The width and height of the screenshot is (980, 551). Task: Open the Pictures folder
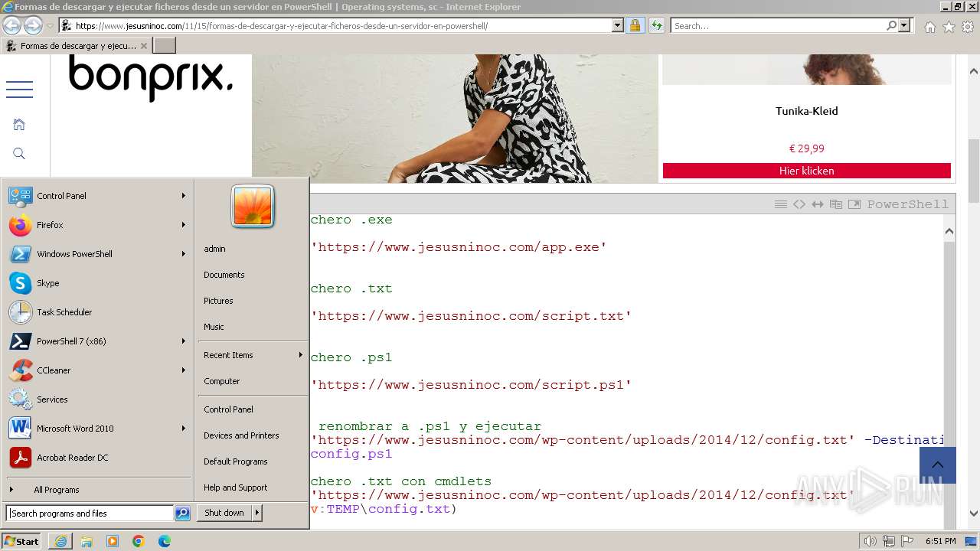point(218,301)
